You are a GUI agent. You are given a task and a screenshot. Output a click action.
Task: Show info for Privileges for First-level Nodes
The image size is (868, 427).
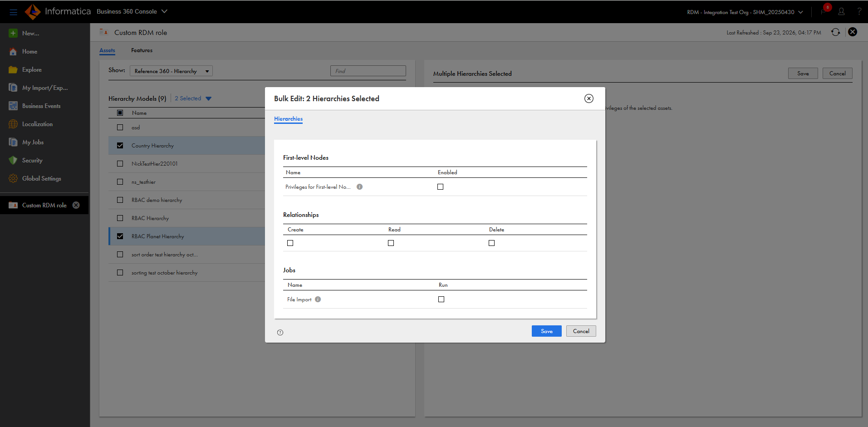pyautogui.click(x=359, y=187)
